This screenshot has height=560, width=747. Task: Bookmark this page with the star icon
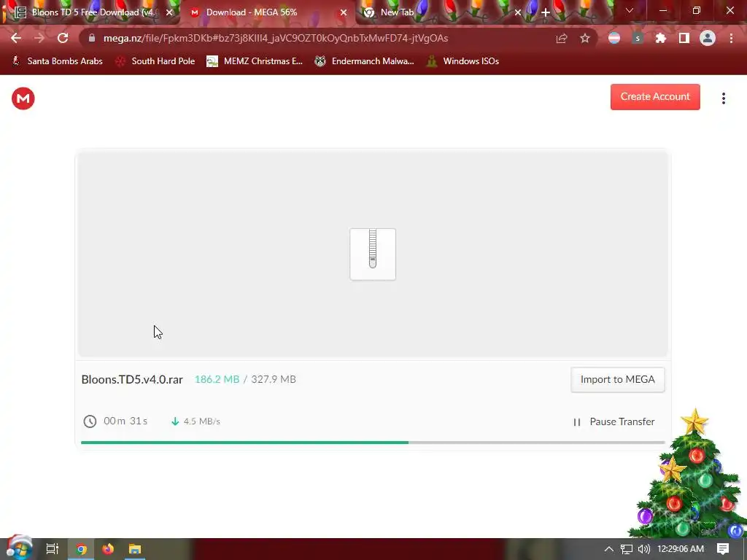(585, 39)
